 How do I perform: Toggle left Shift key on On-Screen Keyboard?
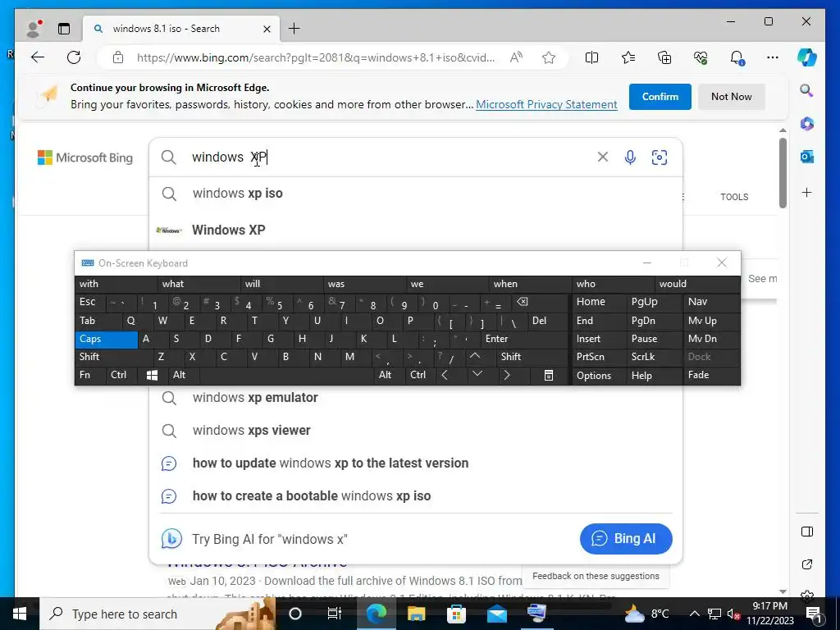tap(114, 357)
